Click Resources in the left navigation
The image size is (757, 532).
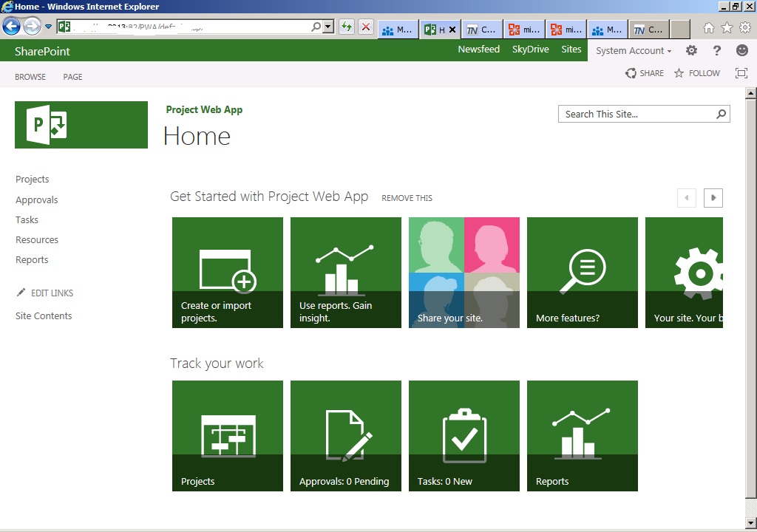coord(37,239)
